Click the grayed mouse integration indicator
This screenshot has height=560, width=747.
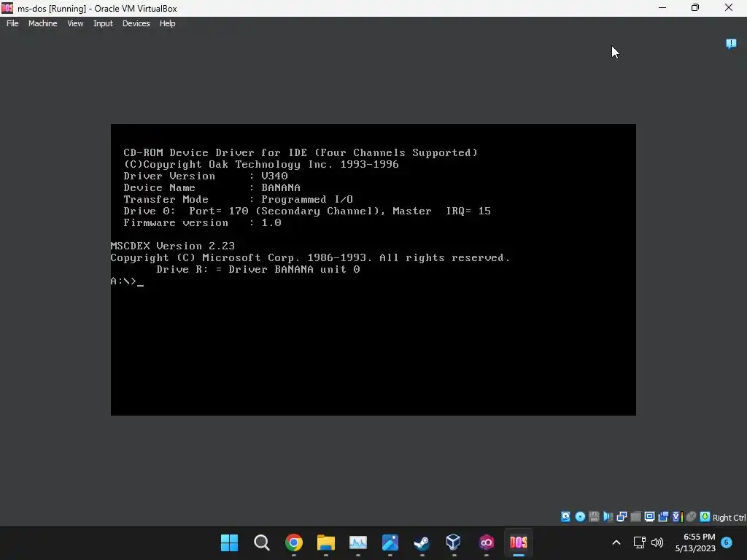[691, 517]
